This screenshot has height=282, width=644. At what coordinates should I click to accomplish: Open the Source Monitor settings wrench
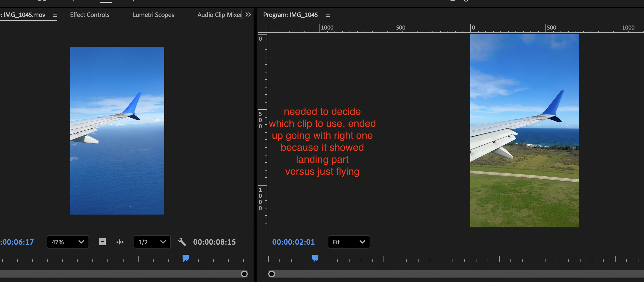[182, 242]
